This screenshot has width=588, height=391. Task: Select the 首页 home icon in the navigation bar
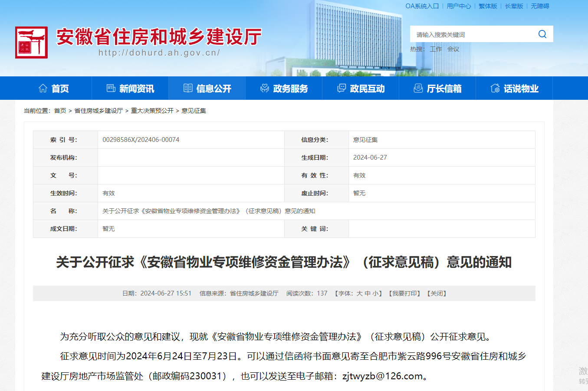pyautogui.click(x=42, y=88)
